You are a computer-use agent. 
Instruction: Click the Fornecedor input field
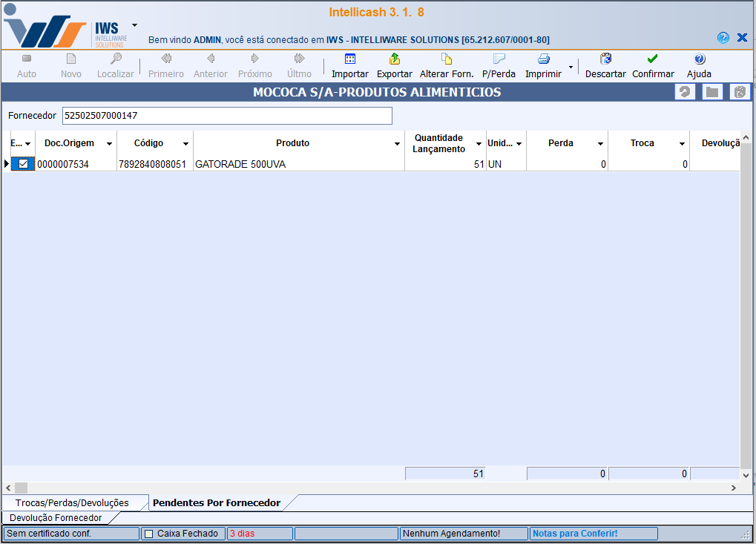(x=226, y=116)
